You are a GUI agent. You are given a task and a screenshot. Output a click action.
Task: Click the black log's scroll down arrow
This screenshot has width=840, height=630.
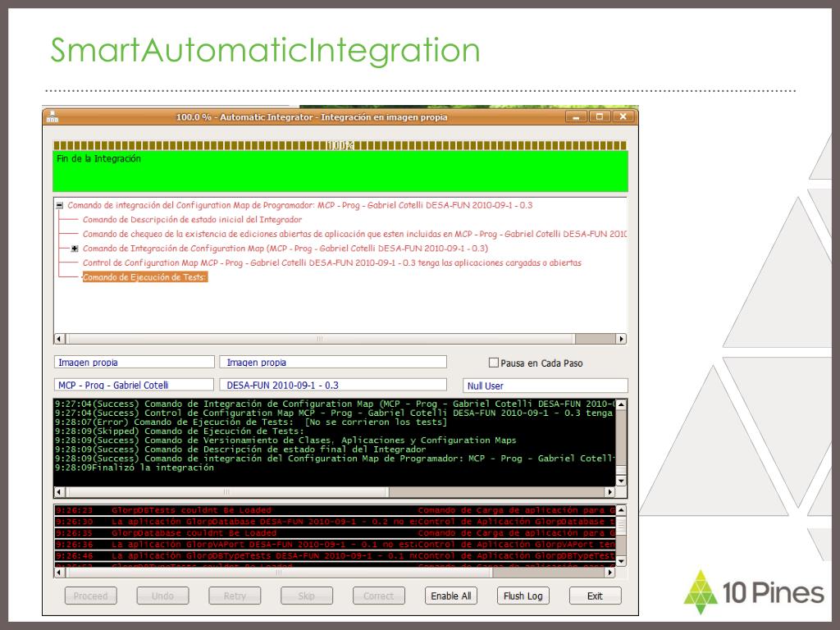(621, 481)
